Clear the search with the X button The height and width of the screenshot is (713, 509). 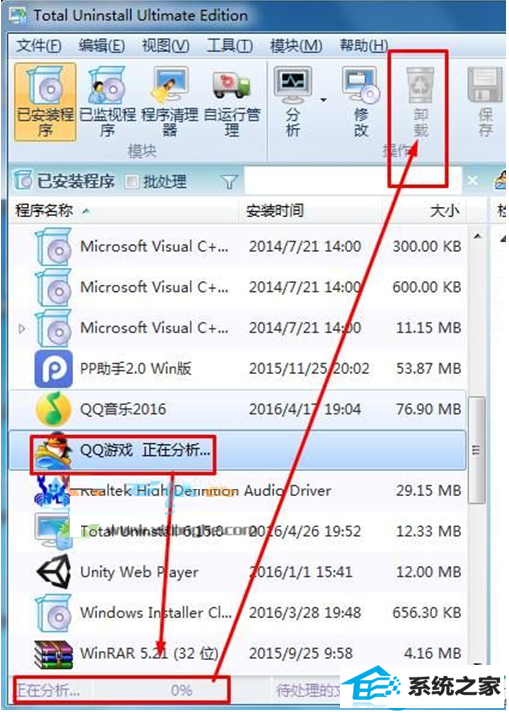(x=473, y=181)
